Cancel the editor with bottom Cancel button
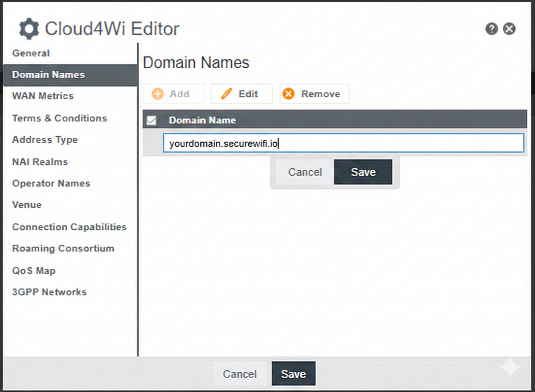Image resolution: width=535 pixels, height=392 pixels. (x=240, y=374)
